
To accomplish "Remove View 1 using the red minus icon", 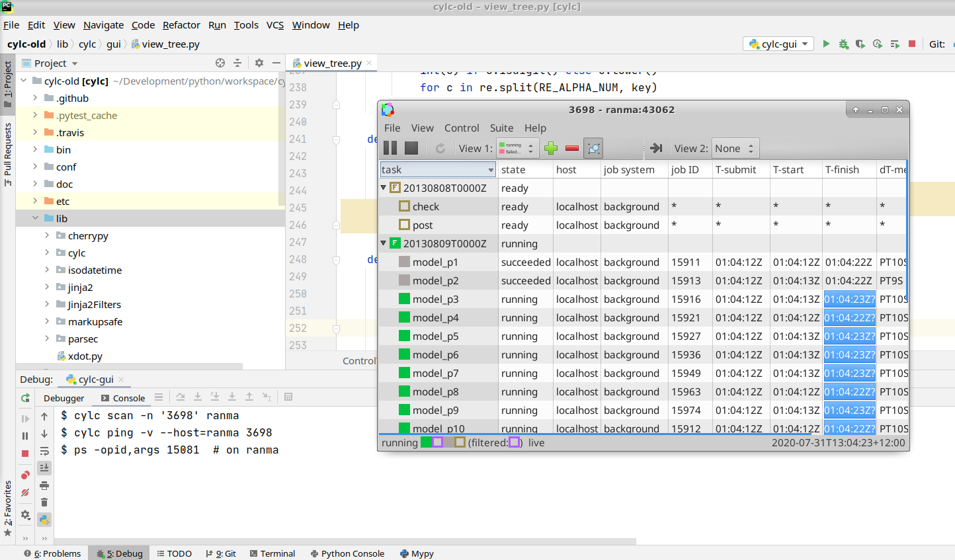I will click(x=572, y=147).
